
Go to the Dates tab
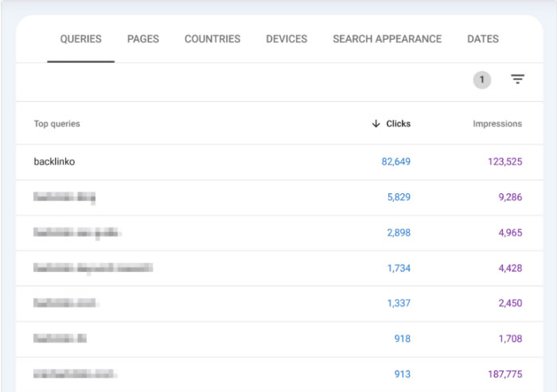point(483,39)
